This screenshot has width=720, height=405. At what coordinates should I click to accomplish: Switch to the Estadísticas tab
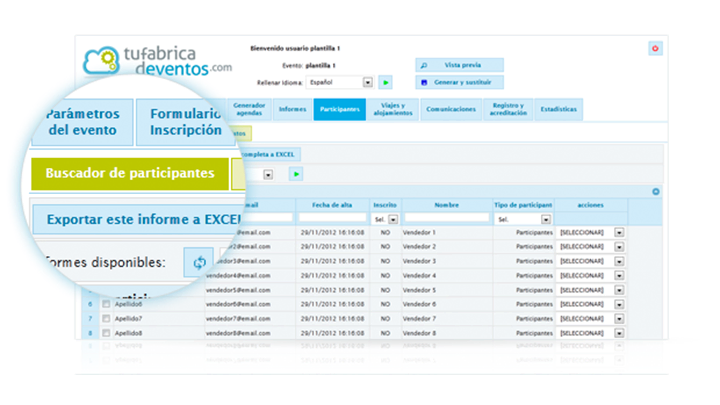558,109
